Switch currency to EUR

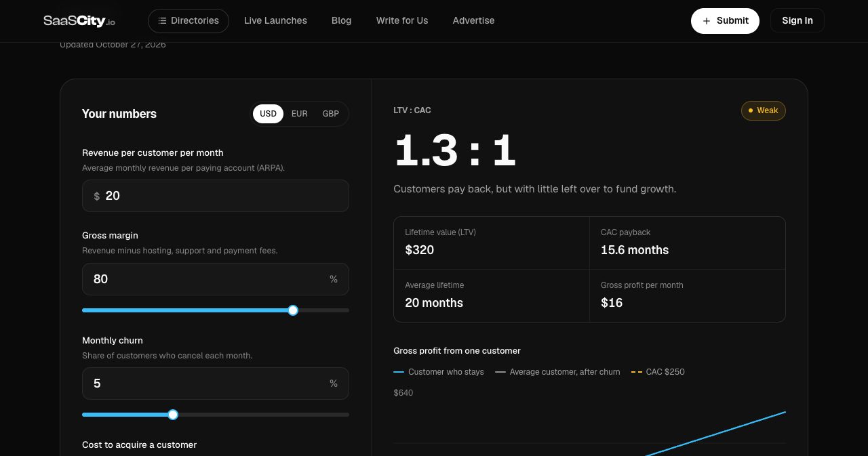click(299, 114)
